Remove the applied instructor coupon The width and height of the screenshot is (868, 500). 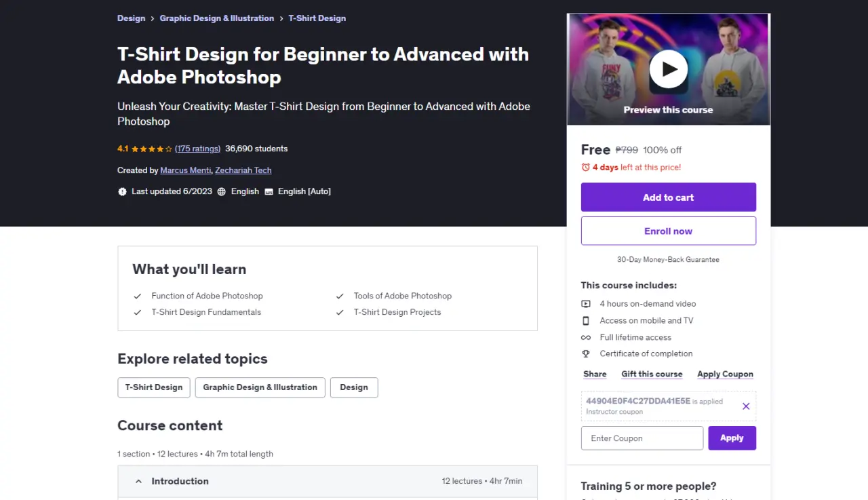click(746, 406)
